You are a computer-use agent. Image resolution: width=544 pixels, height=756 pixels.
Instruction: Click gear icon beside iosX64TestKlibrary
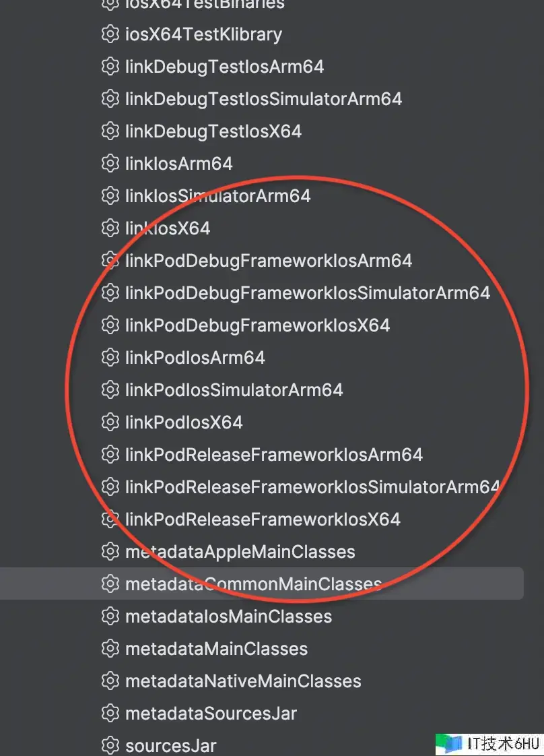[110, 34]
